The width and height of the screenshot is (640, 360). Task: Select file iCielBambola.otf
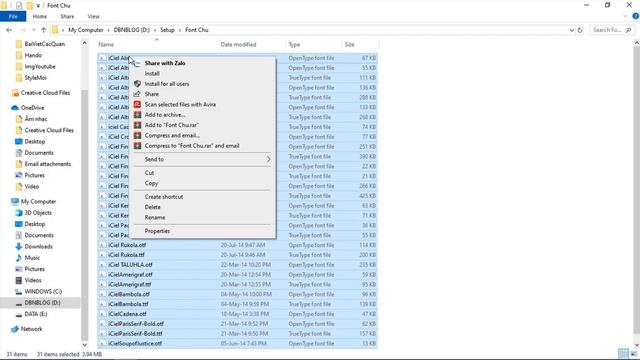click(x=129, y=294)
